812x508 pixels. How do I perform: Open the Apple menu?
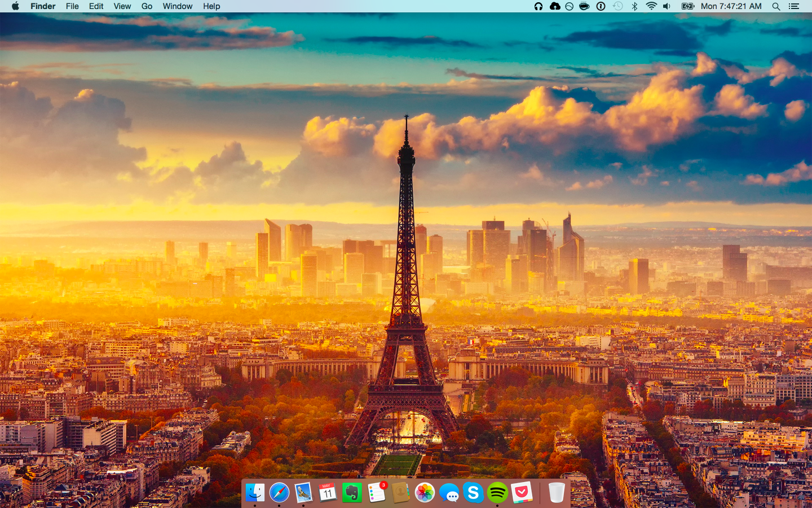click(x=15, y=6)
